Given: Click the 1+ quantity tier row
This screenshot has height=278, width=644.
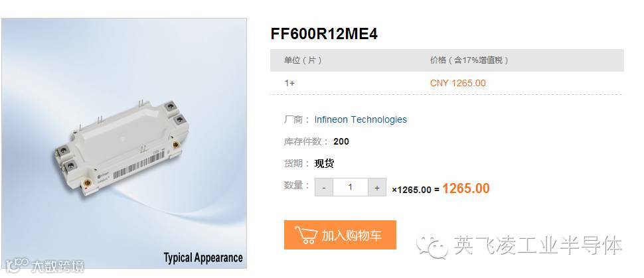Looking at the screenshot, I should (447, 83).
